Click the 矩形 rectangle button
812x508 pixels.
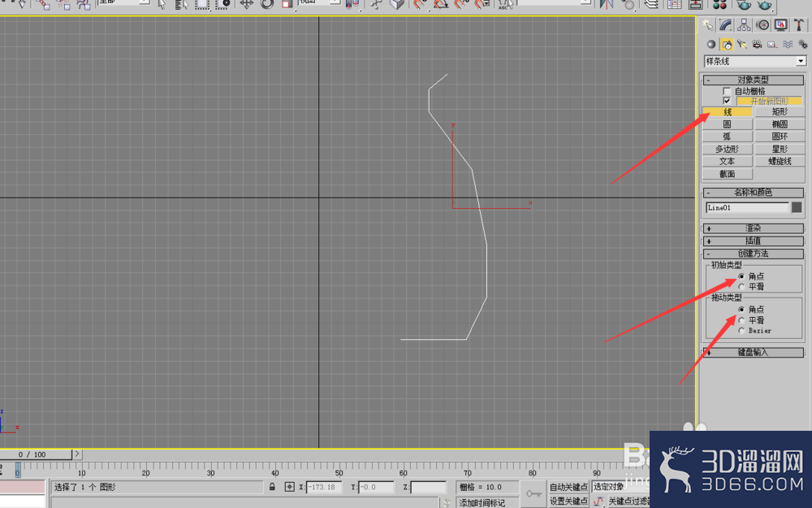pos(780,112)
